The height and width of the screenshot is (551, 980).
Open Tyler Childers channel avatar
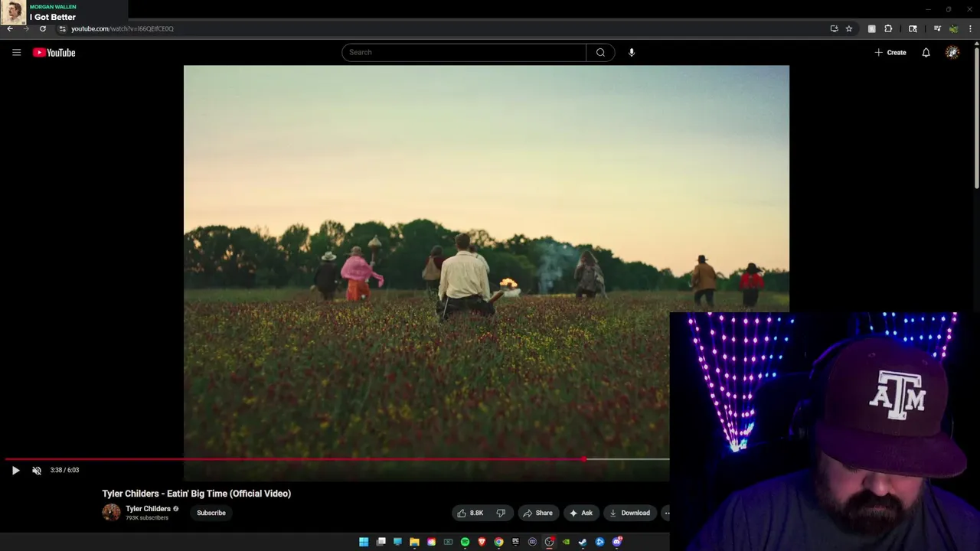point(111,513)
